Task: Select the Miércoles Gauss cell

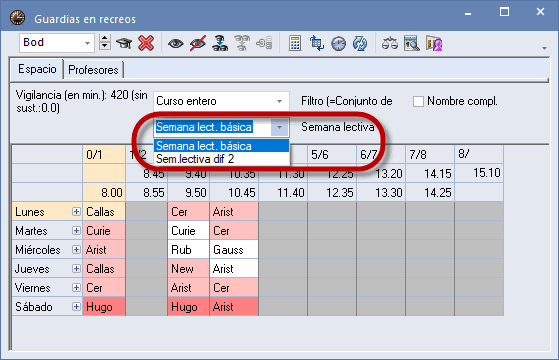Action: (234, 250)
